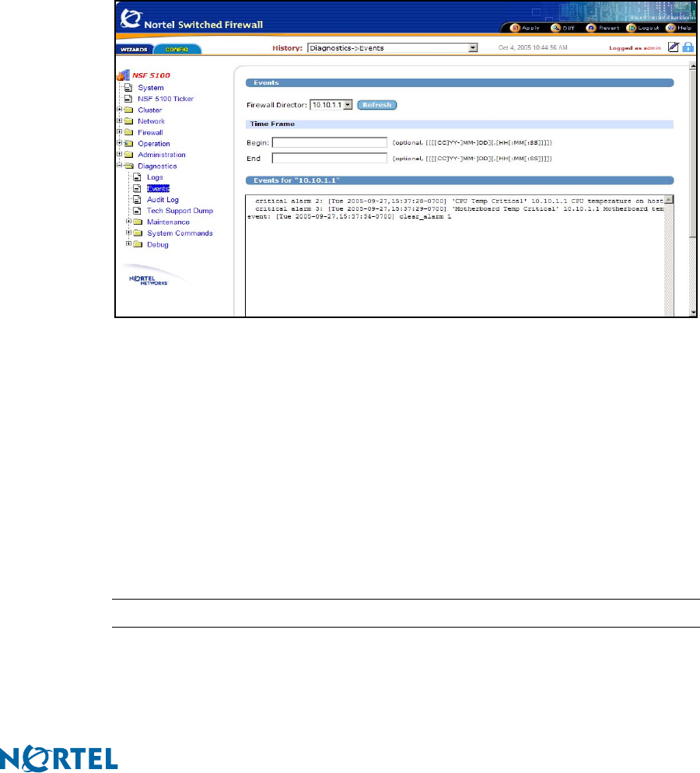Click the System page icon in tree
Screen dimensions: 700x773
click(x=128, y=88)
